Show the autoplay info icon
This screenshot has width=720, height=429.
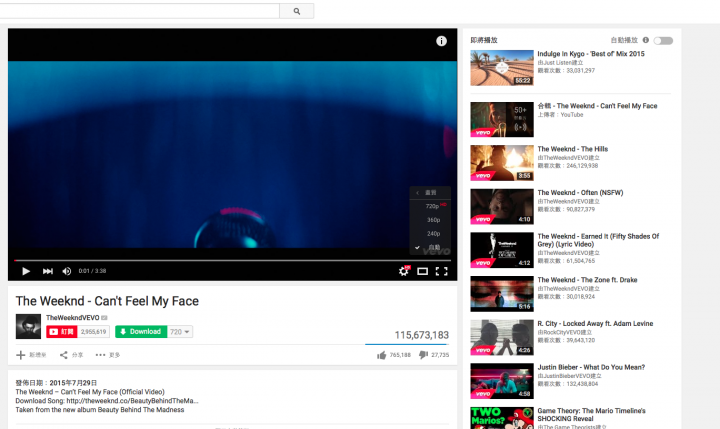(x=646, y=40)
